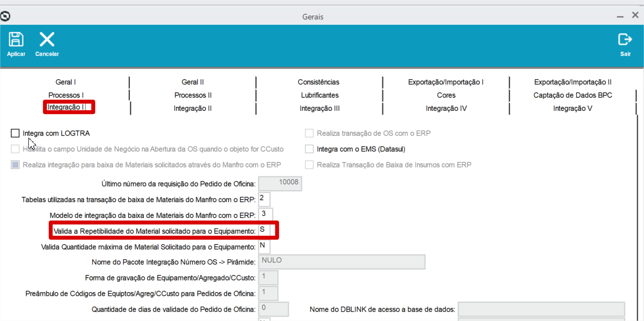Open the Geral I tab

66,82
